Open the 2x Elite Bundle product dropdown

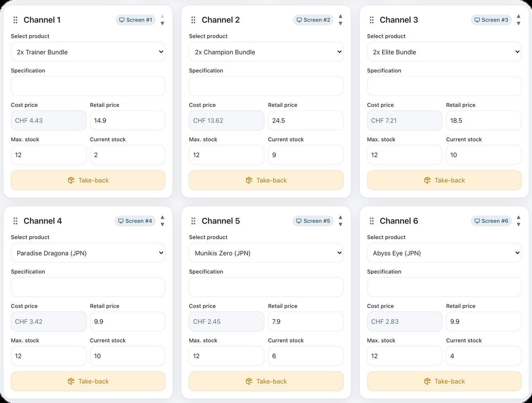click(x=444, y=52)
